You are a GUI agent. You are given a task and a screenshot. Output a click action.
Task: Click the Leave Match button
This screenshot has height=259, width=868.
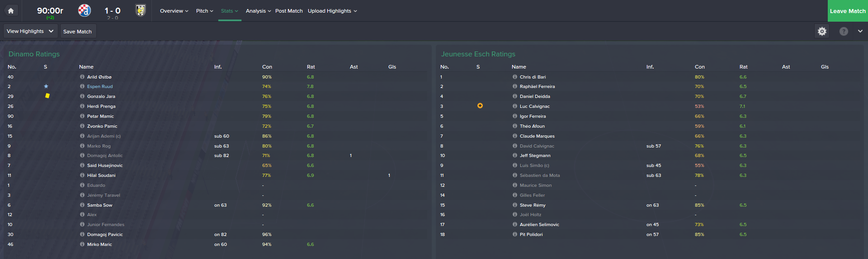847,11
